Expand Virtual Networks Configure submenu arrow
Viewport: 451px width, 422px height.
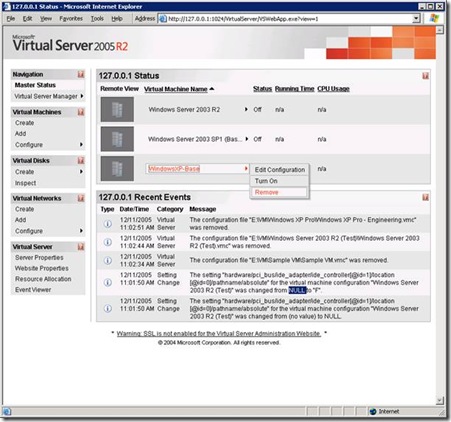click(x=81, y=231)
